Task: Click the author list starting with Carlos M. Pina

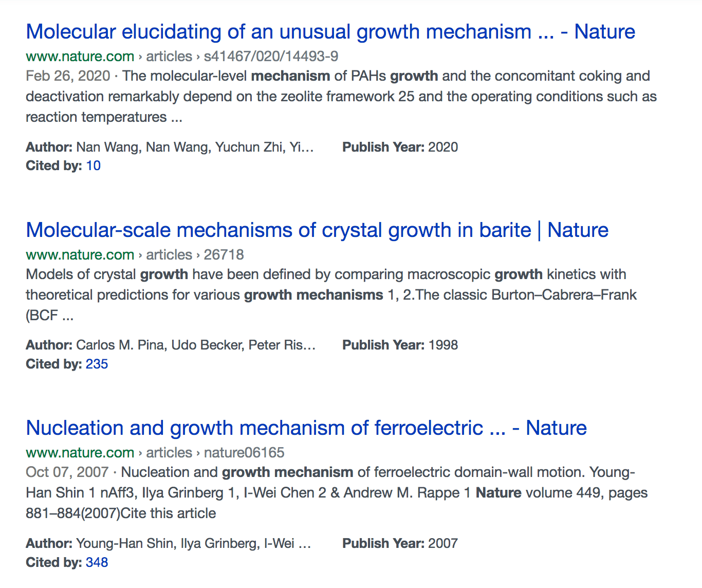Action: coord(195,345)
